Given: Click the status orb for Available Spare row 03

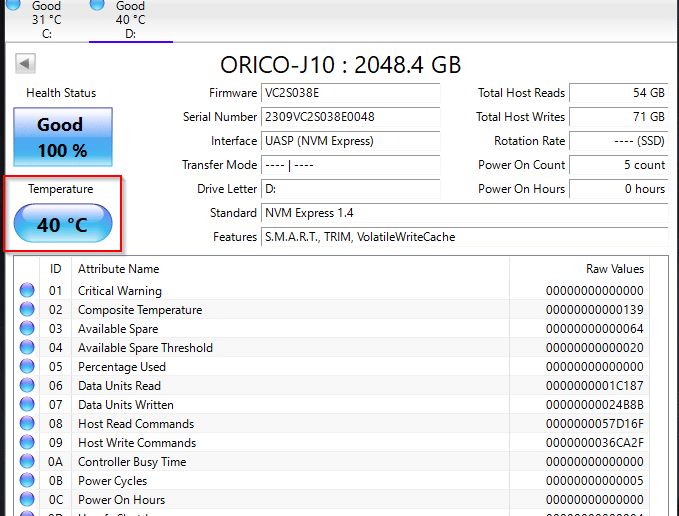Looking at the screenshot, I should (27, 328).
